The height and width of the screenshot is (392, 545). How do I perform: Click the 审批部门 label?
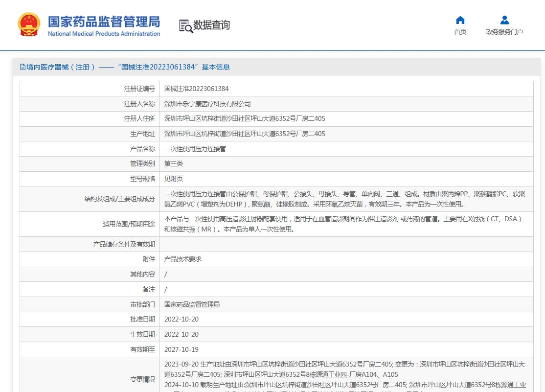[x=142, y=305]
